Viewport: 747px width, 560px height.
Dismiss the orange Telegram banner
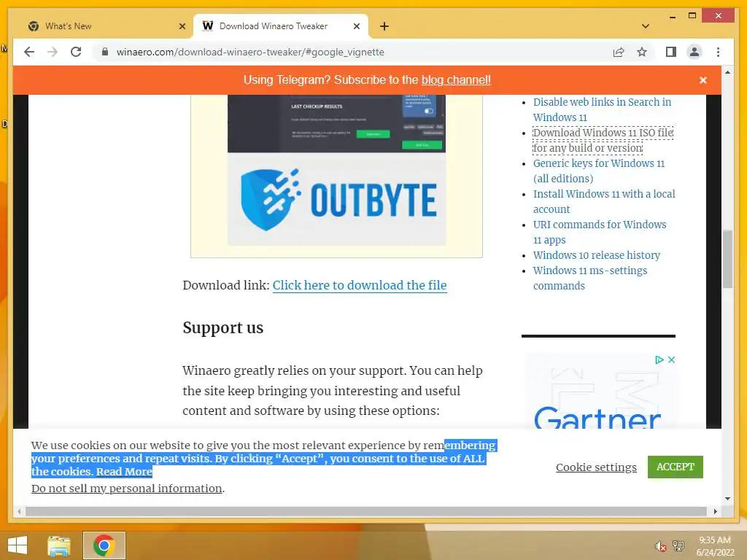[x=703, y=80]
